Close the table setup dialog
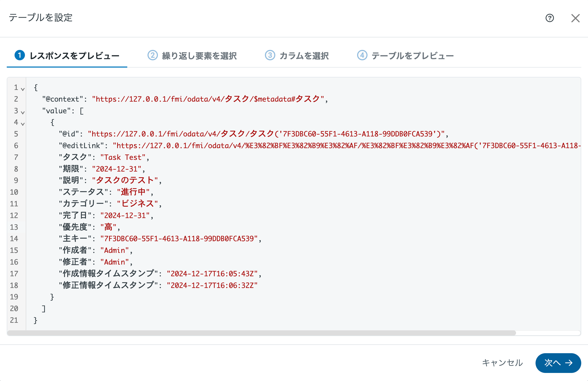Screen dimensions: 588x381 click(575, 18)
